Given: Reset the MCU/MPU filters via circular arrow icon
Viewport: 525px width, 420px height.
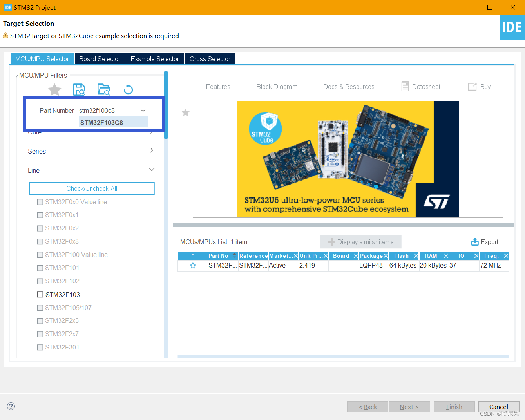Looking at the screenshot, I should pos(128,89).
